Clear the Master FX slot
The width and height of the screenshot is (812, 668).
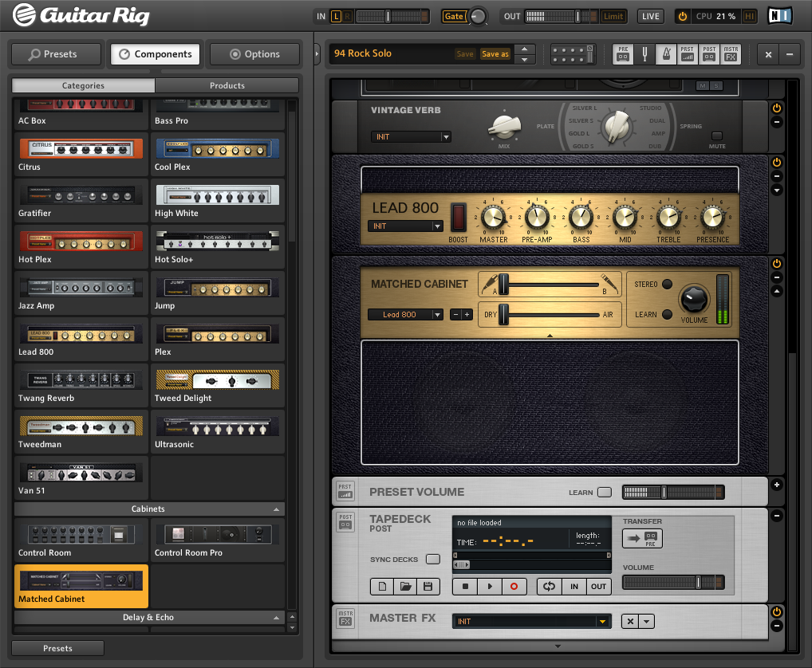[x=630, y=622]
